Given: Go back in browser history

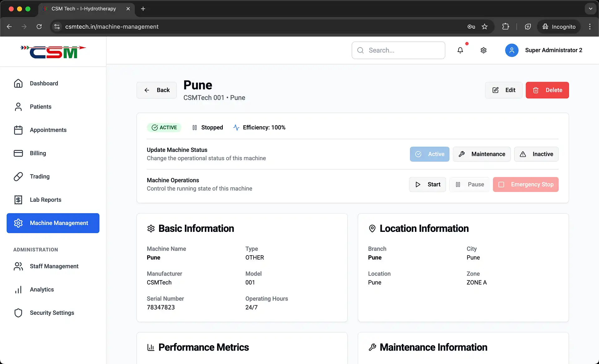Looking at the screenshot, I should (x=9, y=26).
